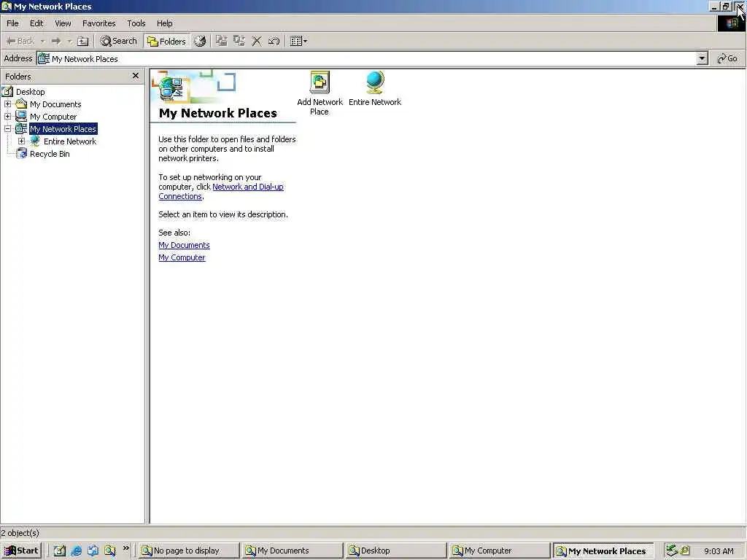Collapse My Network Places tree node
Screen dimensions: 747x560
(x=7, y=128)
